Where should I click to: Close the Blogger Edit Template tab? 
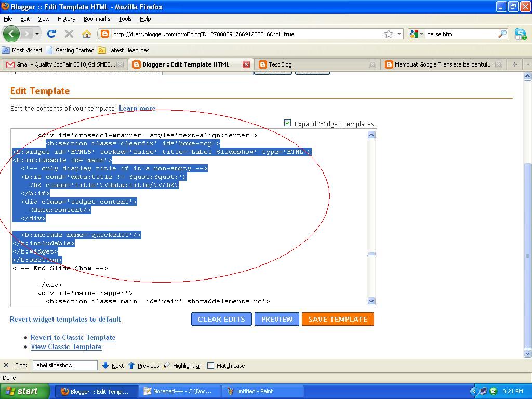tap(246, 64)
